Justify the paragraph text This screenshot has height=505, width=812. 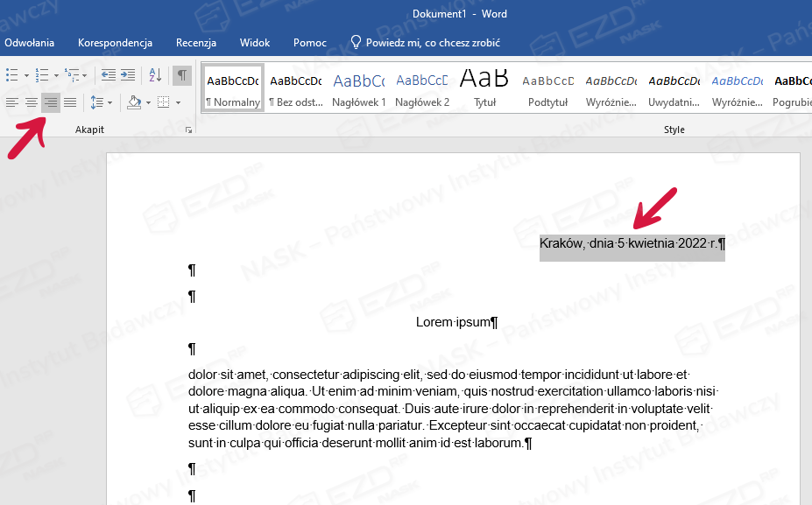[70, 103]
